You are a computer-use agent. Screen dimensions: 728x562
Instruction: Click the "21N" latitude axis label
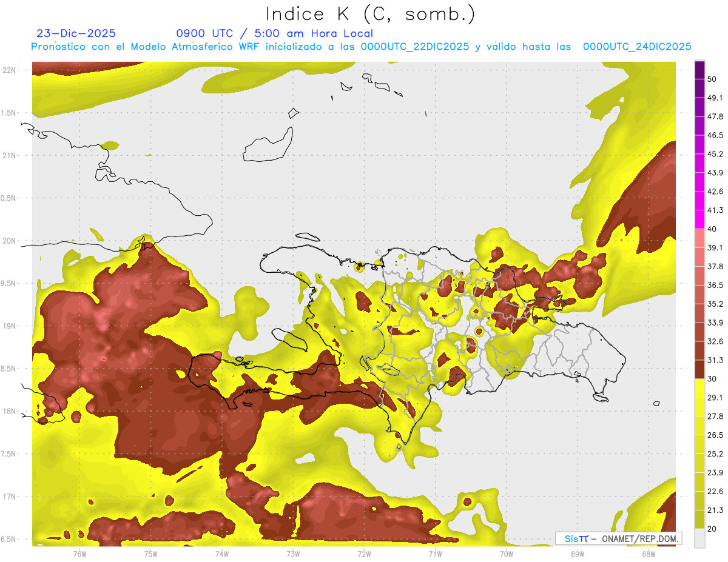(10, 155)
